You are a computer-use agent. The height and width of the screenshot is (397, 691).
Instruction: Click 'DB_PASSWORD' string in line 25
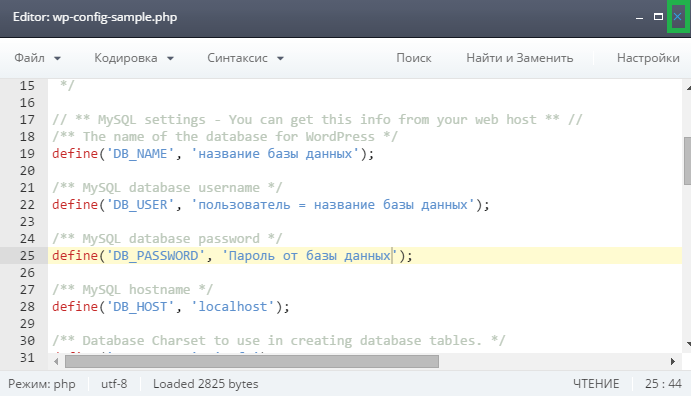coord(156,256)
